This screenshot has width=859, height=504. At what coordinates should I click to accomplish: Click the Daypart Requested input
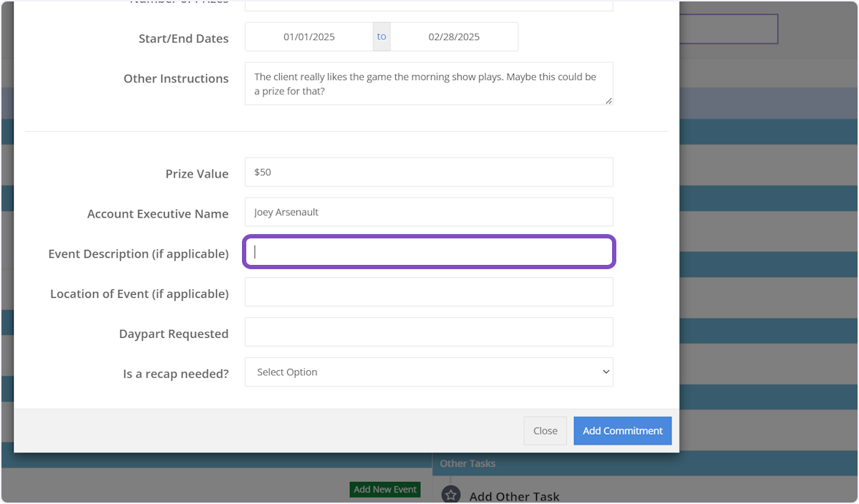click(429, 332)
